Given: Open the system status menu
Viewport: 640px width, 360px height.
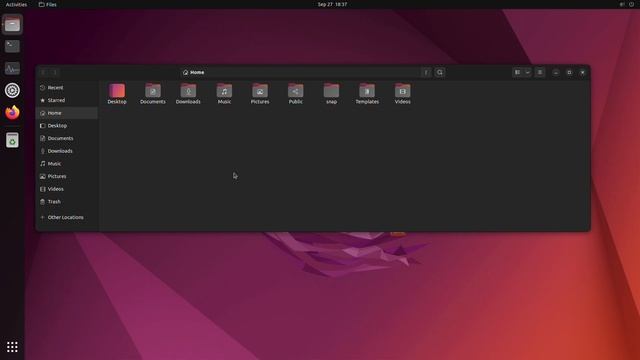Looking at the screenshot, I should click(x=627, y=4).
